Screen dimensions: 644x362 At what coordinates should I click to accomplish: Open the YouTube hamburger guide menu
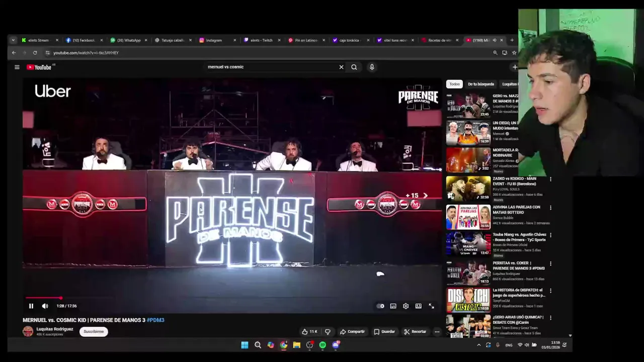click(x=17, y=67)
